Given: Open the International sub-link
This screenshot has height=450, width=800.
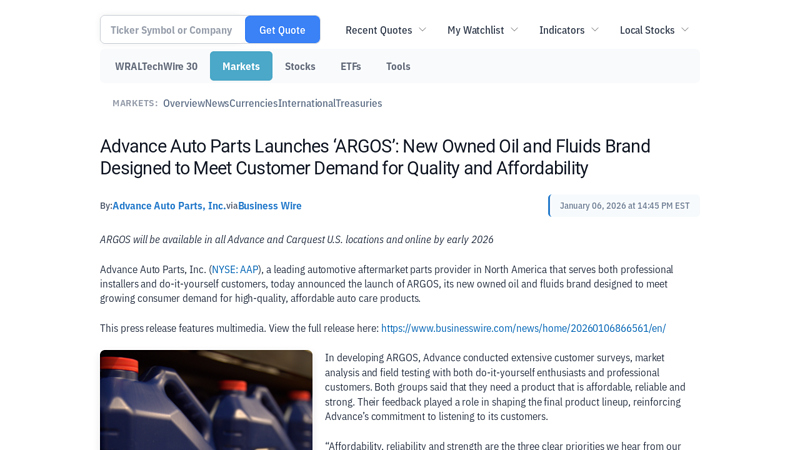Looking at the screenshot, I should point(307,103).
